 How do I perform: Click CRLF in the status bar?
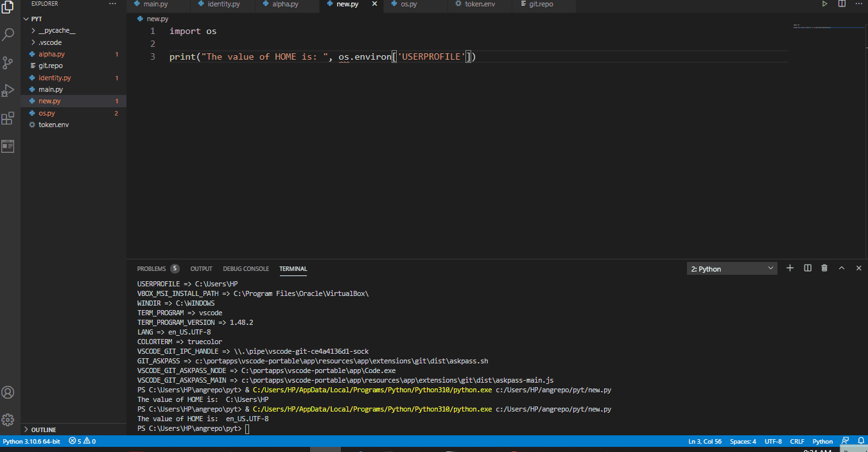[x=797, y=441]
